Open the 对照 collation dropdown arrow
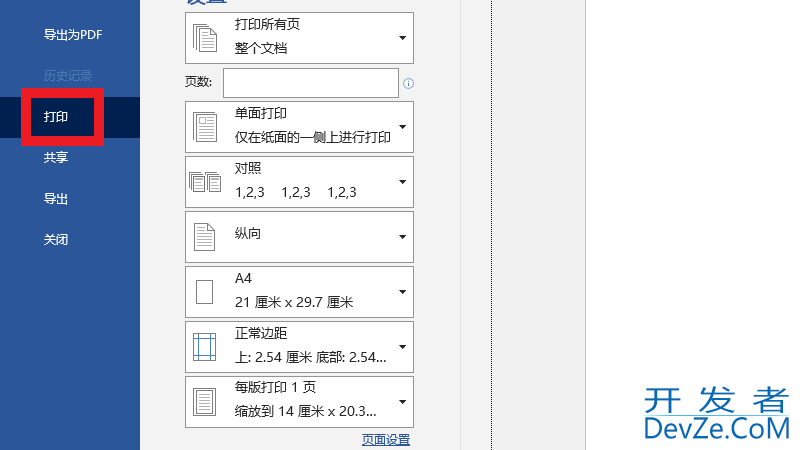This screenshot has width=800, height=450. click(x=403, y=182)
